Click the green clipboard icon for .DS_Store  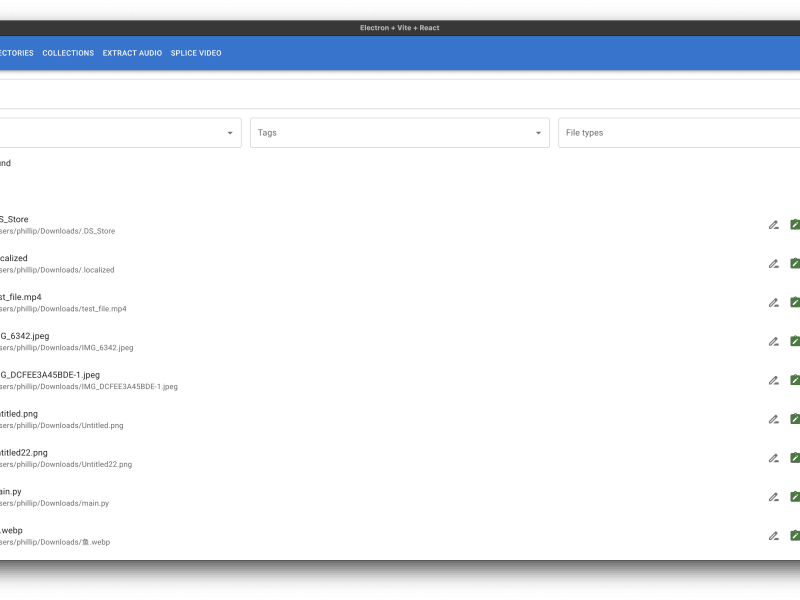(795, 224)
